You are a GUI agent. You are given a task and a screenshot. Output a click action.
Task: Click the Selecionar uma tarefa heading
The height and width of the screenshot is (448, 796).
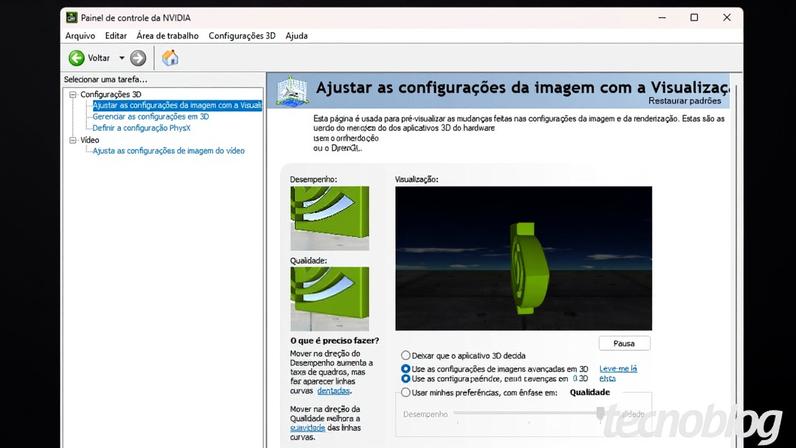click(106, 79)
